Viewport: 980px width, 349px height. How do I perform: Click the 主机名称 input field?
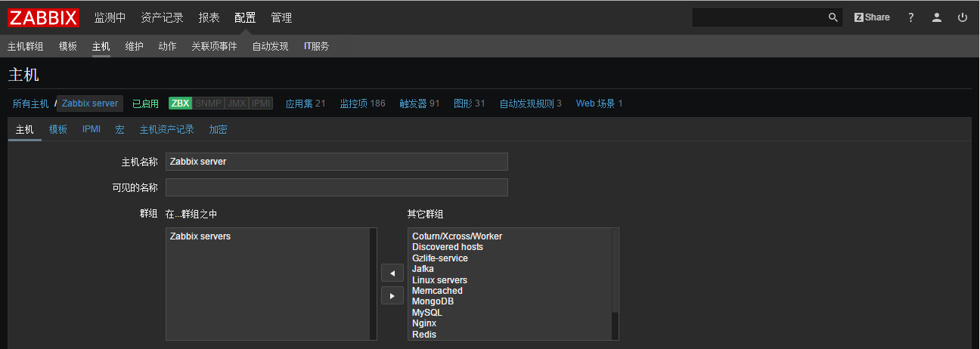[x=336, y=162]
